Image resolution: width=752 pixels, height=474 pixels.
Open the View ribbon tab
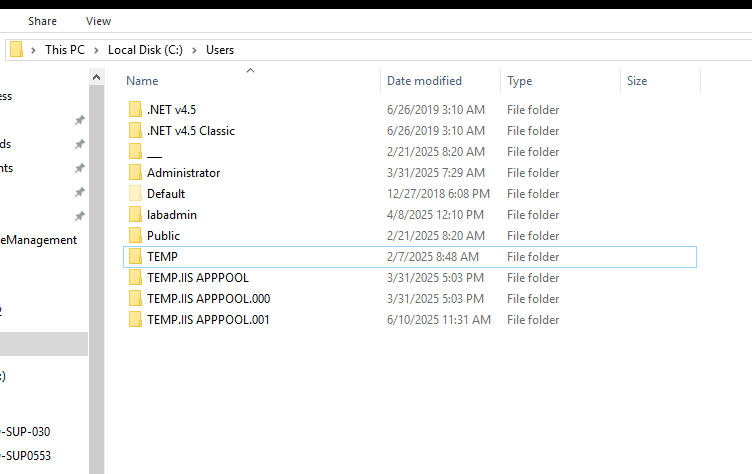click(98, 21)
